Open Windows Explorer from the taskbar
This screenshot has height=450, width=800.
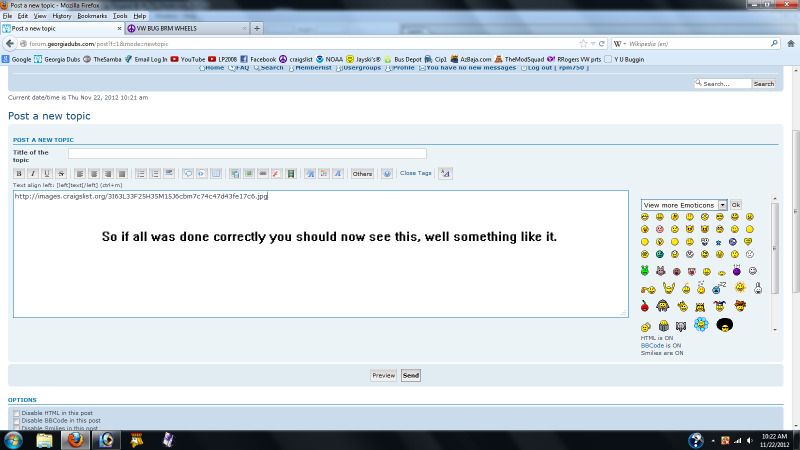(x=44, y=440)
